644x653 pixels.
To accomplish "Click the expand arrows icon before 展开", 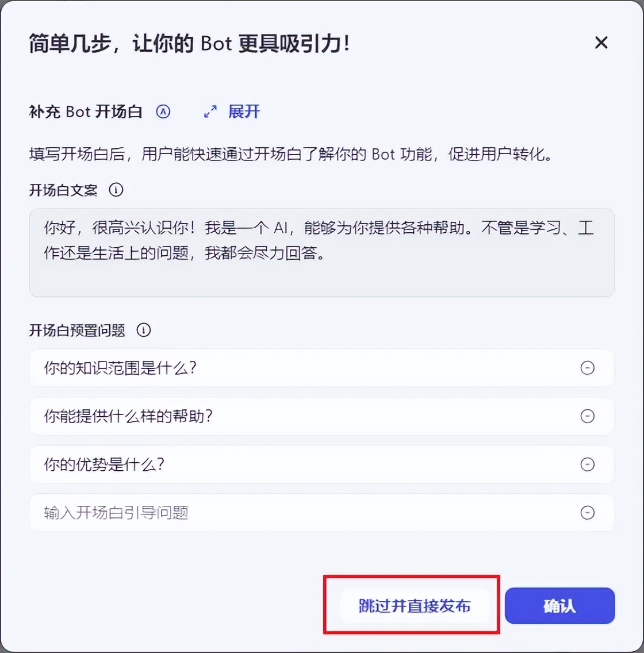I will click(210, 112).
